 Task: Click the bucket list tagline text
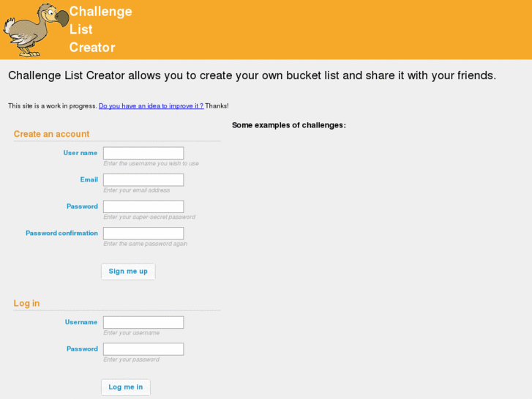[252, 75]
